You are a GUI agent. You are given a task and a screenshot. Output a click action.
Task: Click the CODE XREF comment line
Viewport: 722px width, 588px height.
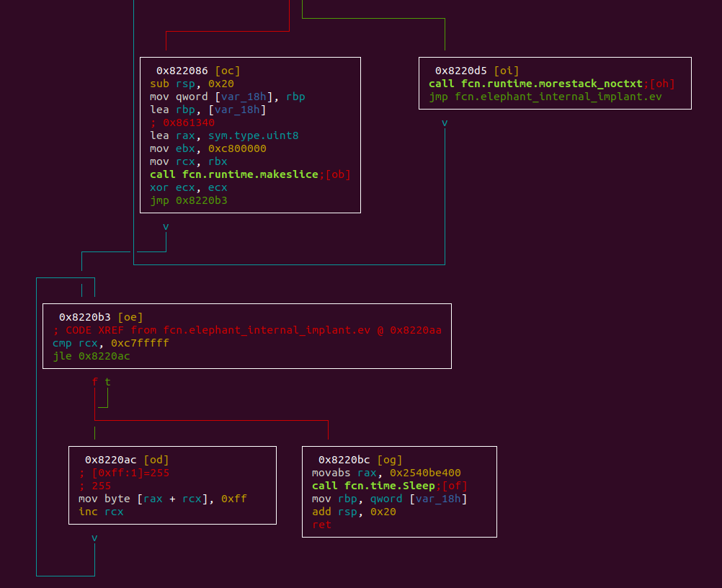247,330
